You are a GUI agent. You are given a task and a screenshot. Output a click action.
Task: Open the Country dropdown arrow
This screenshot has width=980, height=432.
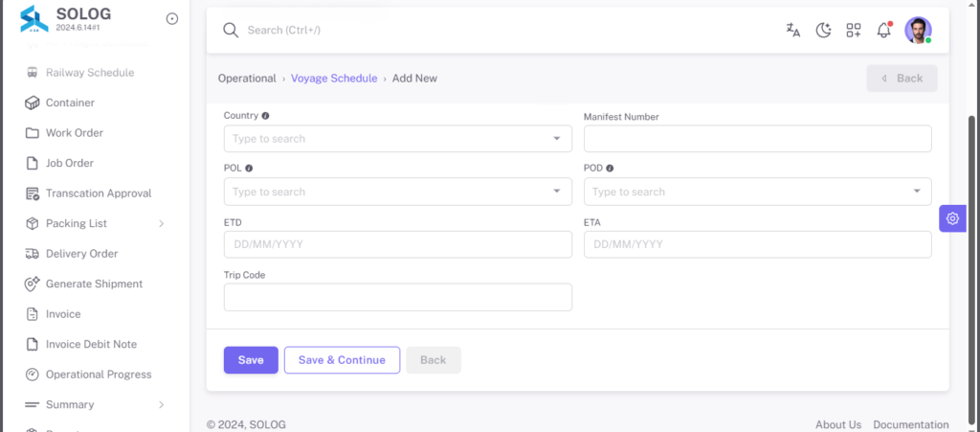[x=557, y=139]
